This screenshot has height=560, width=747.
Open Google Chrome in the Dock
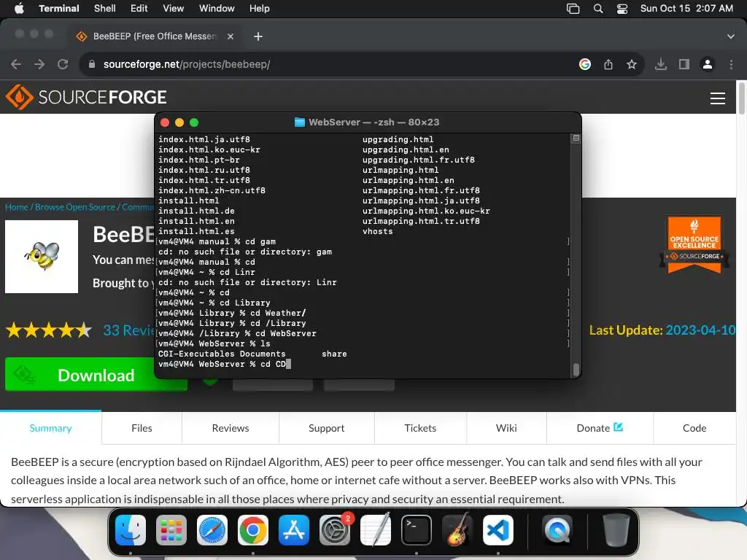click(253, 530)
